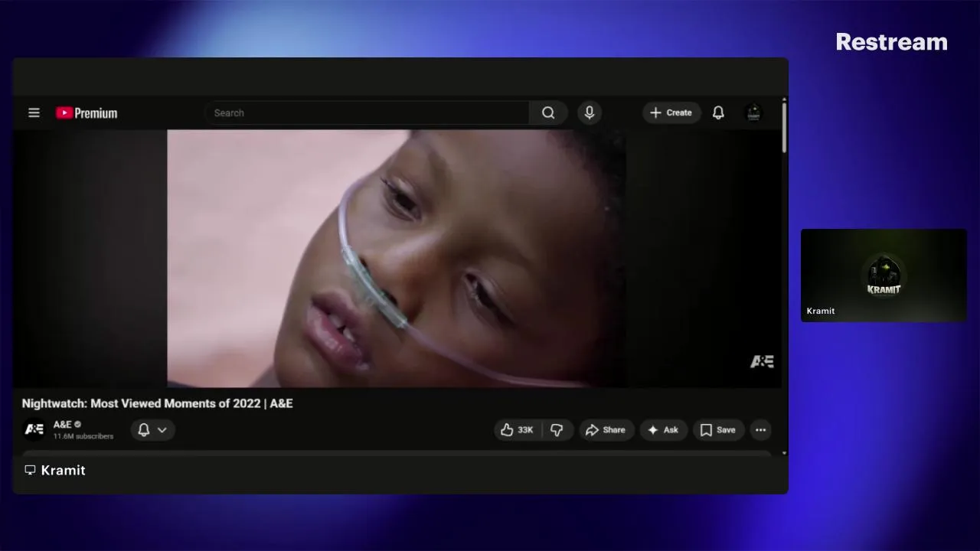Save the video to playlist
This screenshot has width=980, height=551.
tap(718, 430)
